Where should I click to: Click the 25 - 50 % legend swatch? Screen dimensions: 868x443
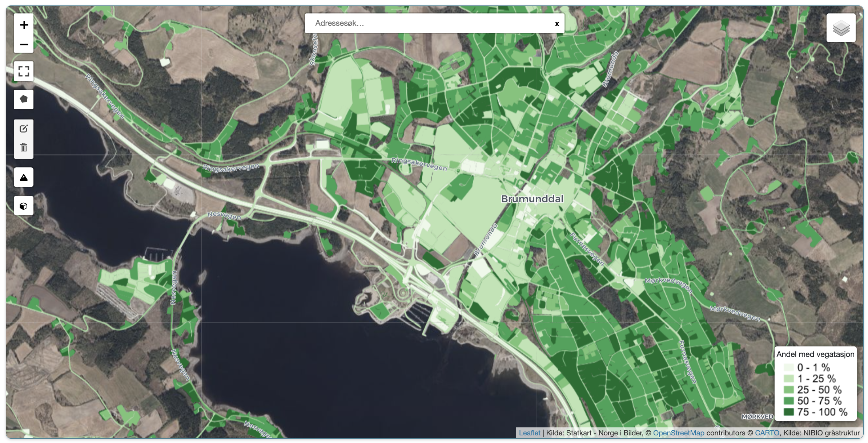788,390
